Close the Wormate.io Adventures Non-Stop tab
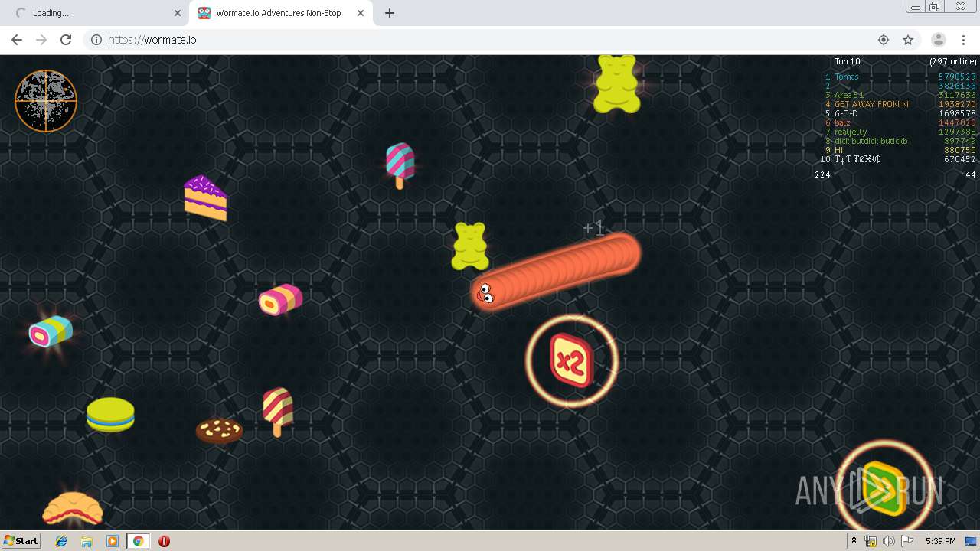The image size is (980, 551). click(x=361, y=13)
